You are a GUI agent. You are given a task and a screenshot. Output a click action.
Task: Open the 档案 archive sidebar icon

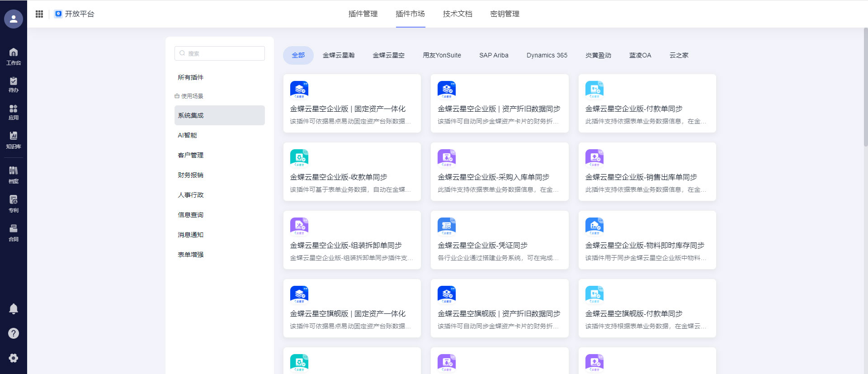coord(14,175)
